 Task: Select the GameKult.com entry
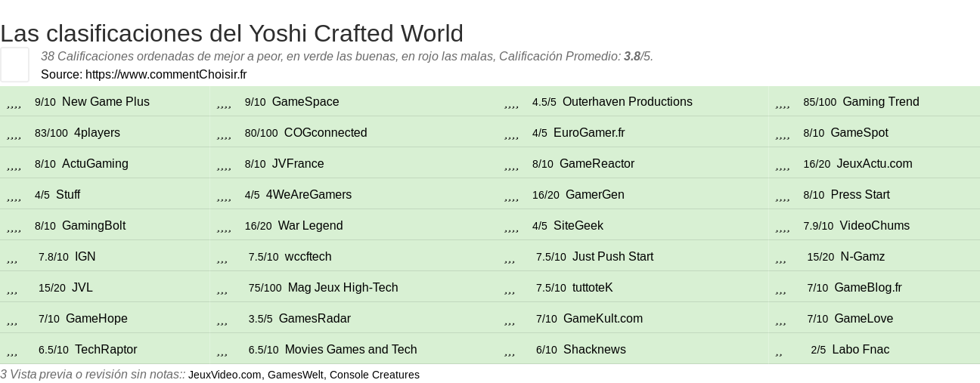click(x=603, y=318)
